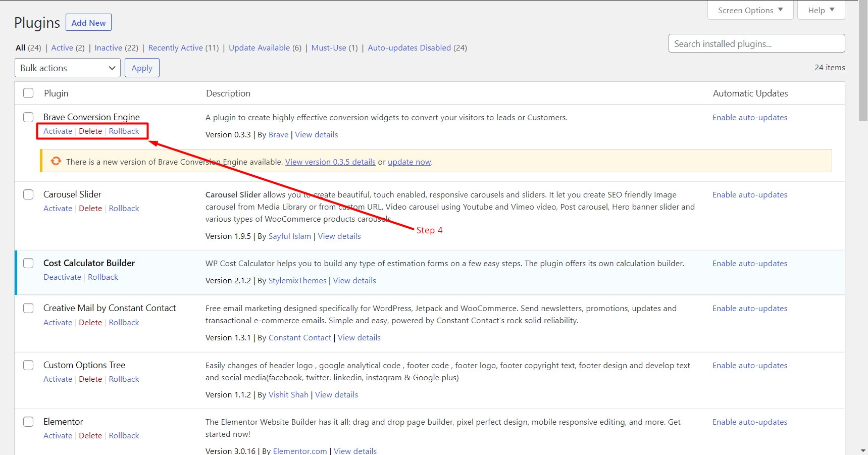Check the Brave Conversion Engine checkbox
Image resolution: width=868 pixels, height=455 pixels.
coord(28,117)
